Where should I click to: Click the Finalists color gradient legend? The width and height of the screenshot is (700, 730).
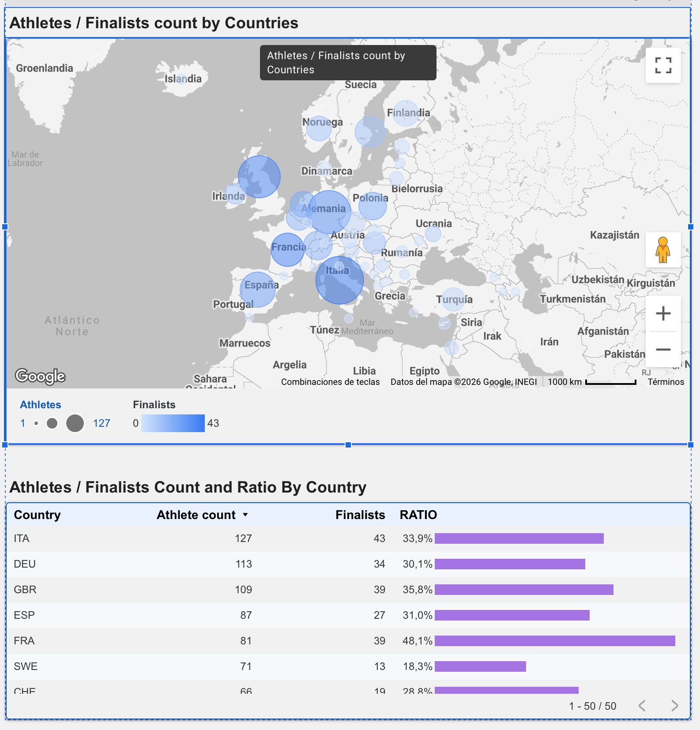[173, 423]
